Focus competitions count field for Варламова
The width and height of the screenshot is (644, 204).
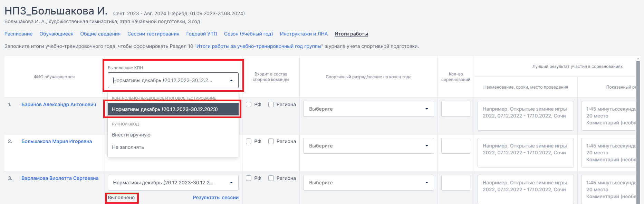456,183
